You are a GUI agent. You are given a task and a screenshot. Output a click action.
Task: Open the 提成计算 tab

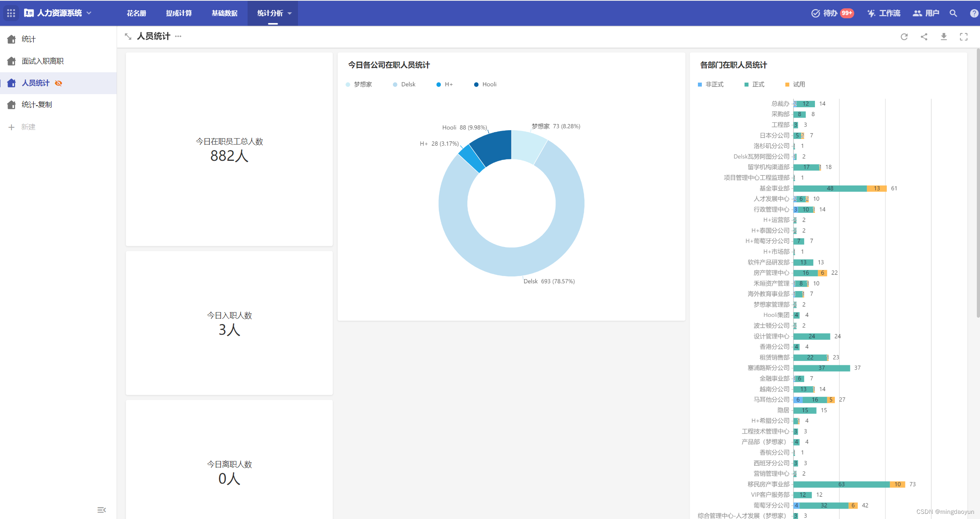pos(179,13)
